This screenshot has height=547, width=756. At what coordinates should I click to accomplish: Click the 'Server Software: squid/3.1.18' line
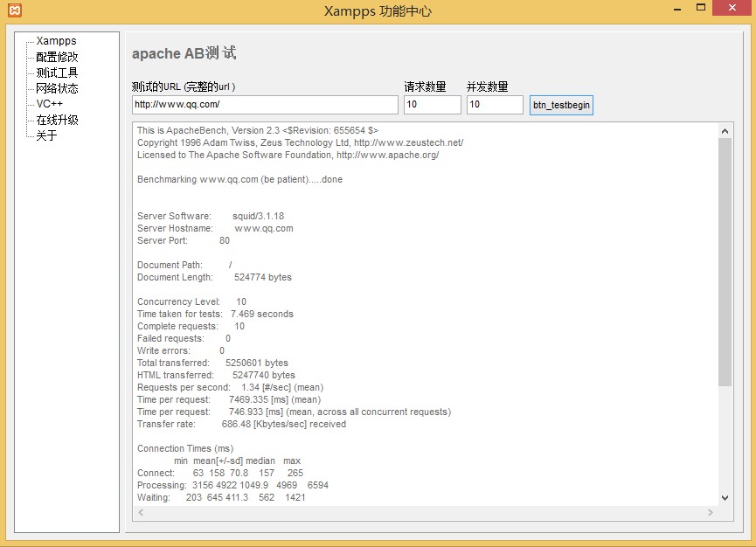click(211, 217)
